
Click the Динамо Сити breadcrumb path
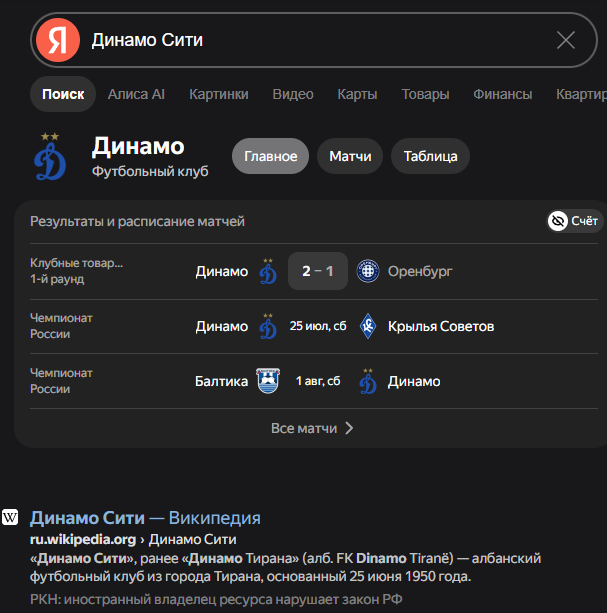click(192, 540)
